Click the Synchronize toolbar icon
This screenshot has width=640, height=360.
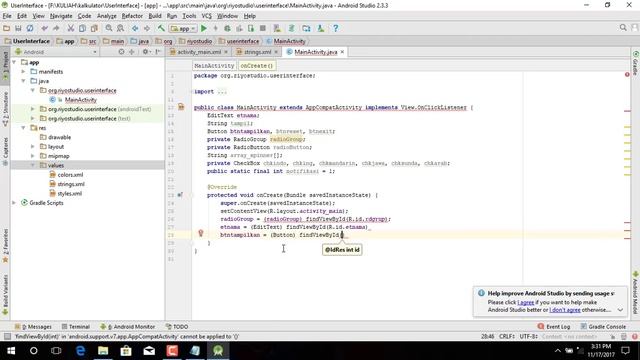click(30, 28)
